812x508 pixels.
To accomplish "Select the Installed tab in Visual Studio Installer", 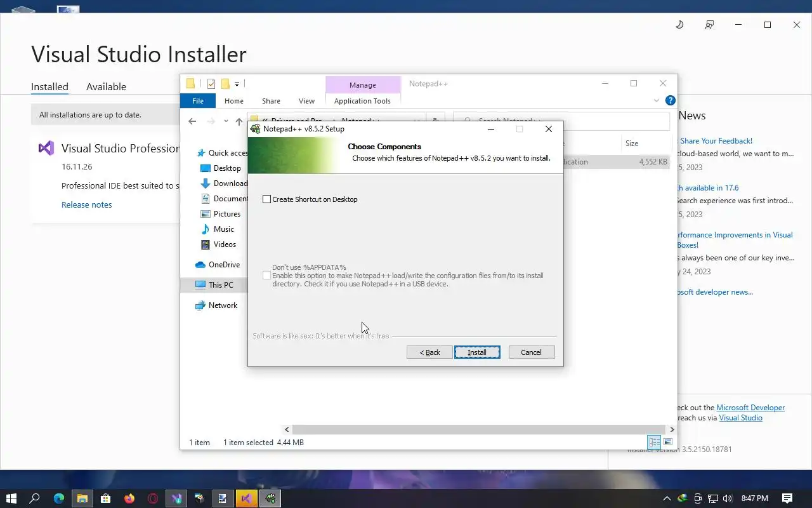I will tap(49, 87).
